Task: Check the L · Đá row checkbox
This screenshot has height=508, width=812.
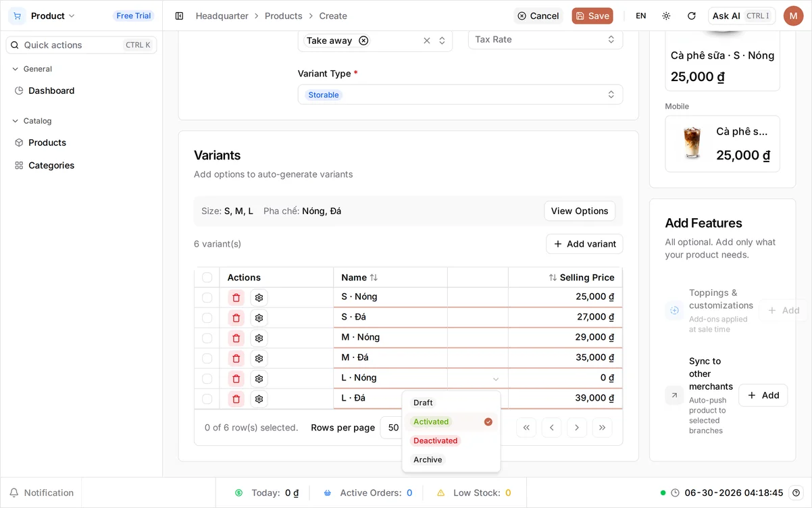Action: coord(207,399)
